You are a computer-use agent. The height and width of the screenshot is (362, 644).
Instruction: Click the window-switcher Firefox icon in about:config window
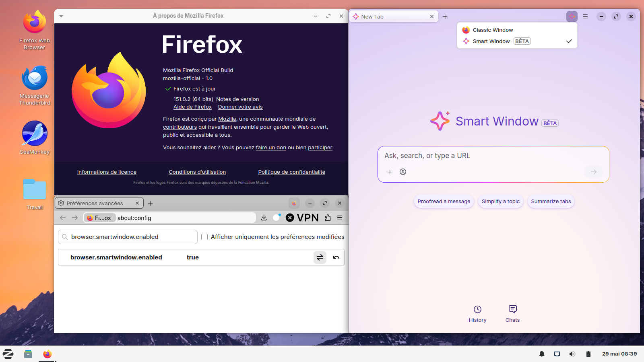[294, 203]
